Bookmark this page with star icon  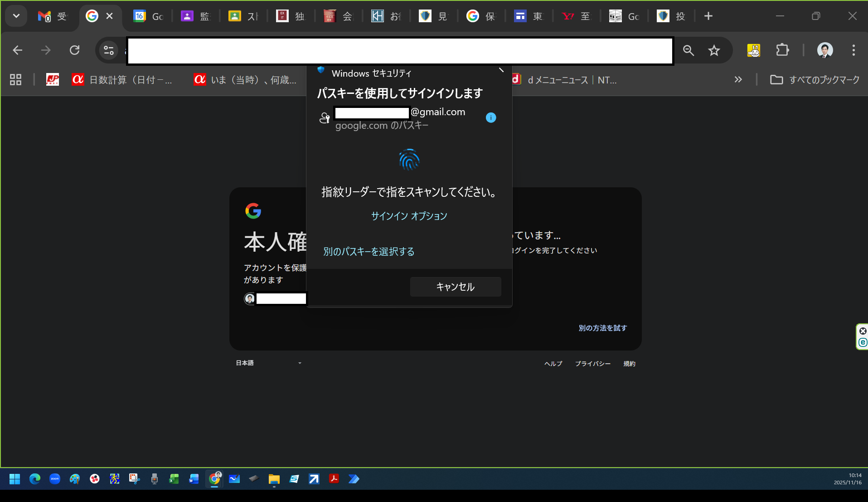714,50
